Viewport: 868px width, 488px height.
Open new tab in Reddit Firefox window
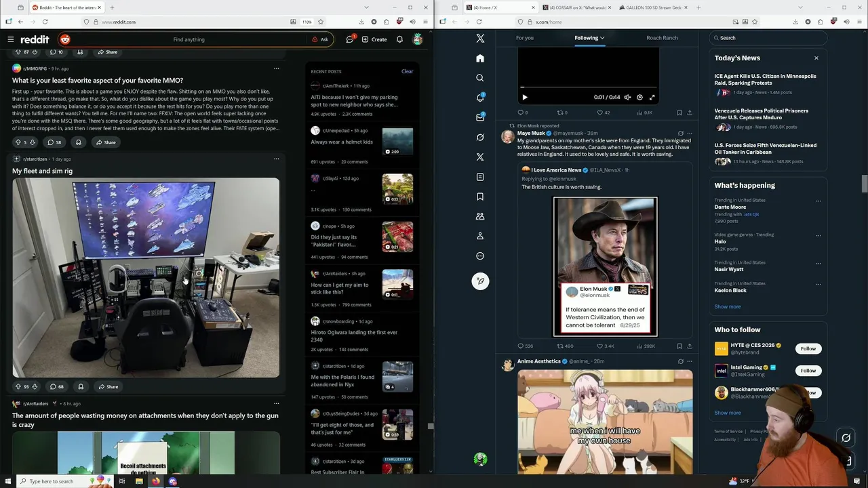point(112,7)
